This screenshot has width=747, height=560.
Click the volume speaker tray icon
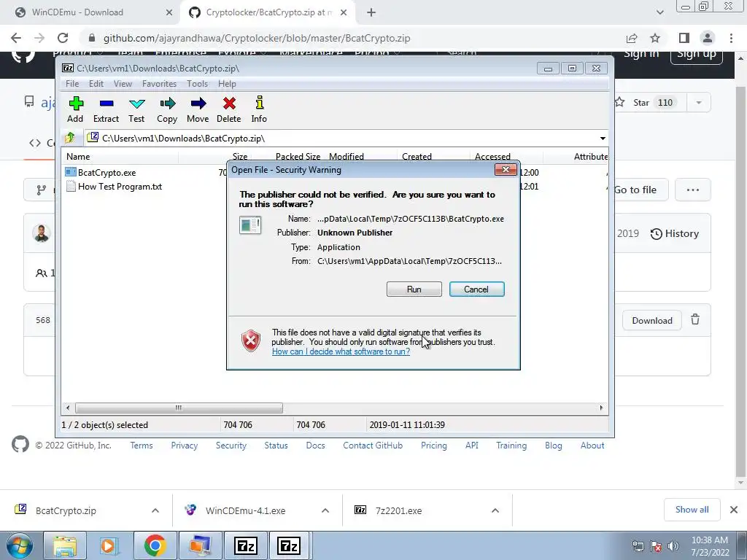tap(673, 545)
